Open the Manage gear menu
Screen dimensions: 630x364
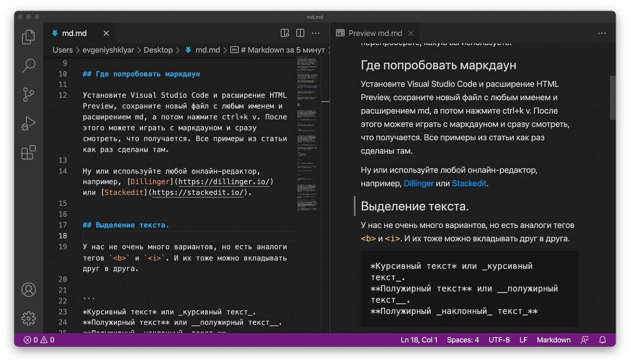point(28,318)
